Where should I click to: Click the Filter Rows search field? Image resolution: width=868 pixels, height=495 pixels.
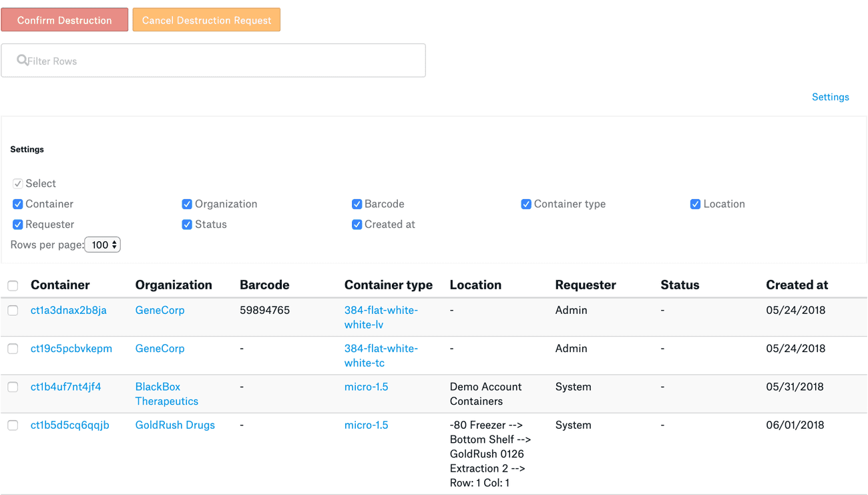[x=214, y=61]
